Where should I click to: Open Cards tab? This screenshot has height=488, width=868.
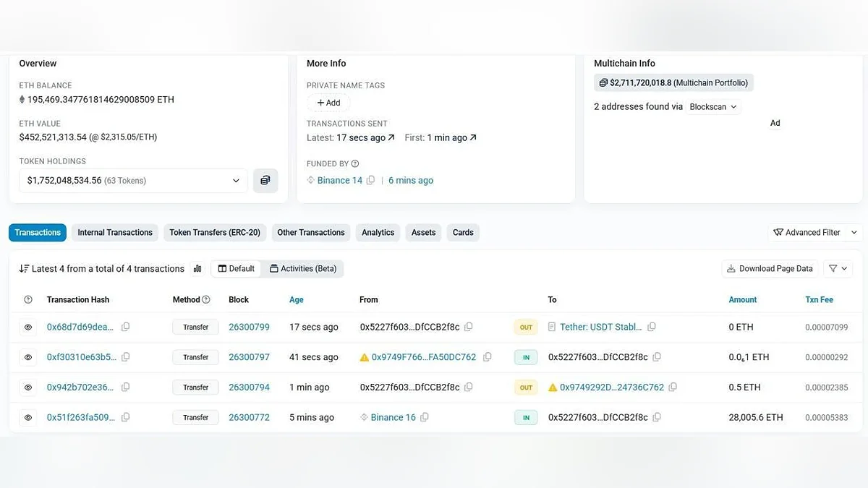pyautogui.click(x=463, y=233)
